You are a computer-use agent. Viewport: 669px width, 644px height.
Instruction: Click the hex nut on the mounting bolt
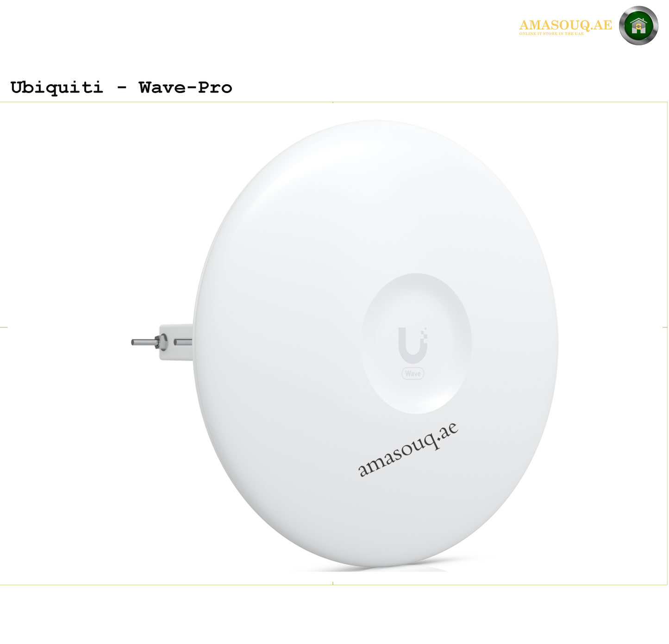[x=162, y=342]
